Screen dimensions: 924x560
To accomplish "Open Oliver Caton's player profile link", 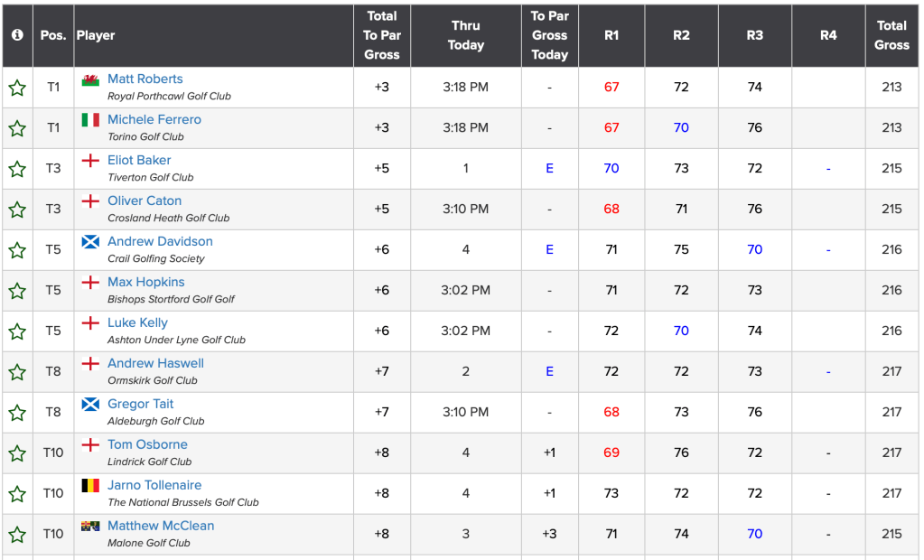I will [x=145, y=201].
